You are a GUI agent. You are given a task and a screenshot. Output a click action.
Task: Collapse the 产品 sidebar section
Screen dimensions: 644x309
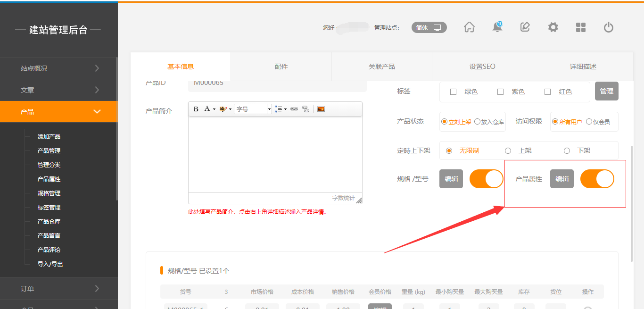(58, 112)
